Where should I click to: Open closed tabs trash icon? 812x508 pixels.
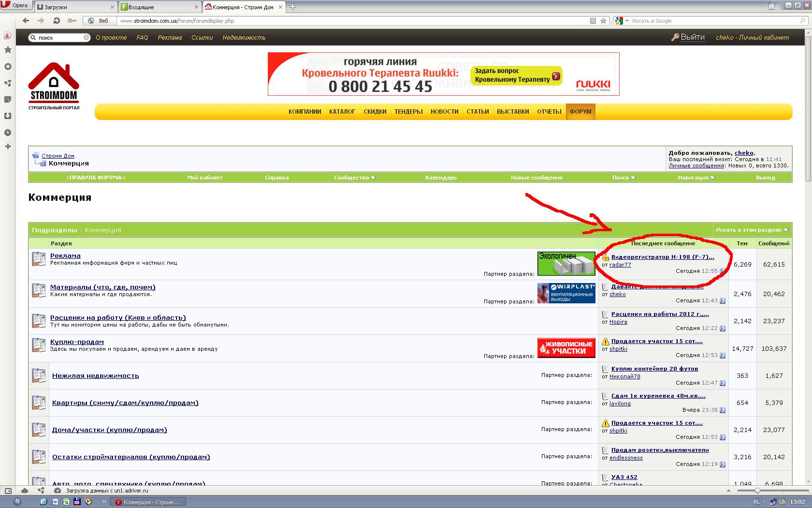(x=772, y=6)
